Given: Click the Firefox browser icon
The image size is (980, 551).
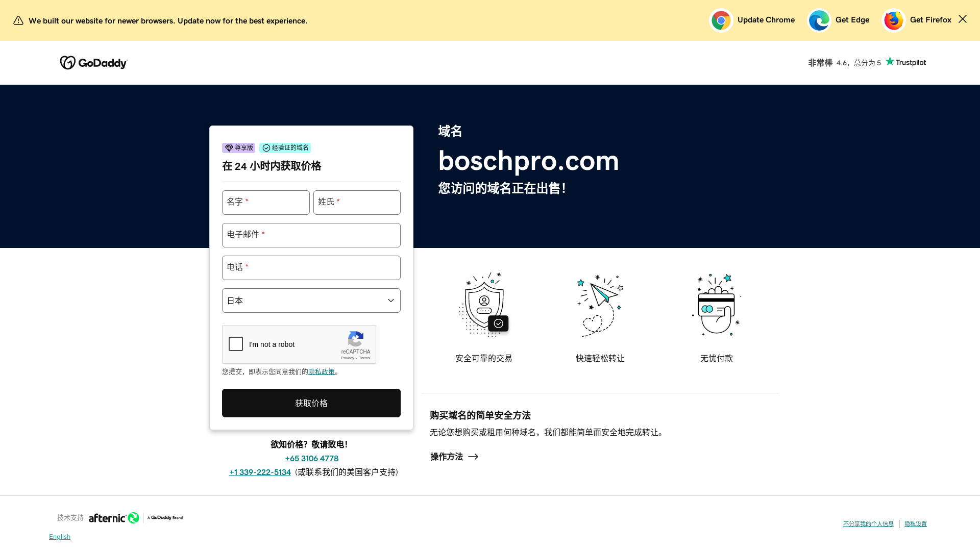Looking at the screenshot, I should pos(893,20).
